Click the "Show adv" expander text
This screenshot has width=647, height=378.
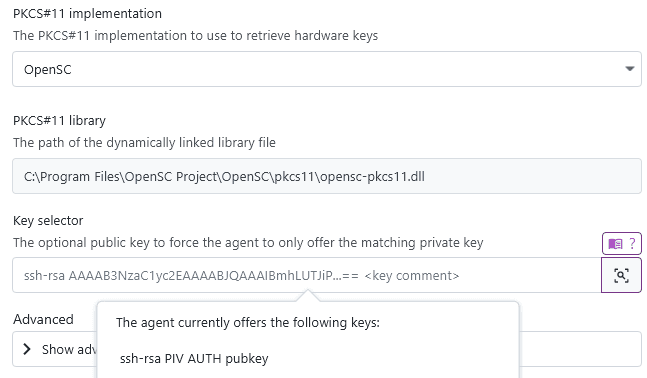click(69, 350)
